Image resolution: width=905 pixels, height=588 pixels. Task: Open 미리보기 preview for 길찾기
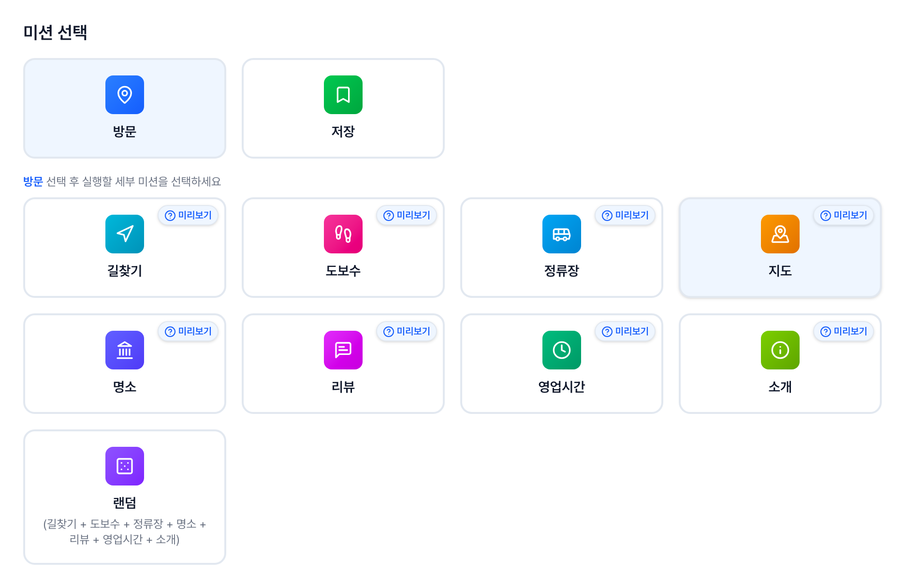coord(188,215)
